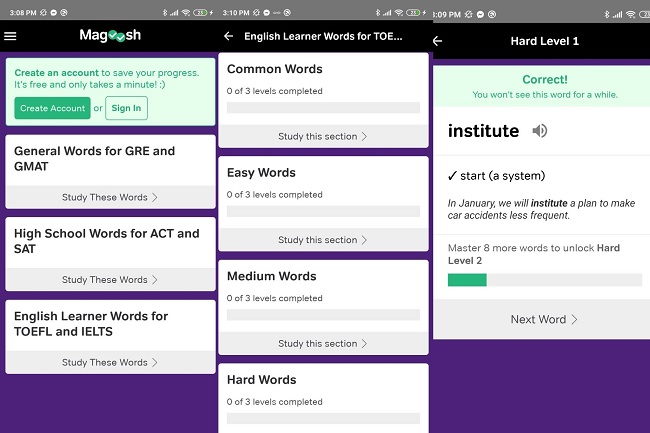The image size is (650, 433).
Task: Click the Common Words progress bar
Action: tap(323, 108)
